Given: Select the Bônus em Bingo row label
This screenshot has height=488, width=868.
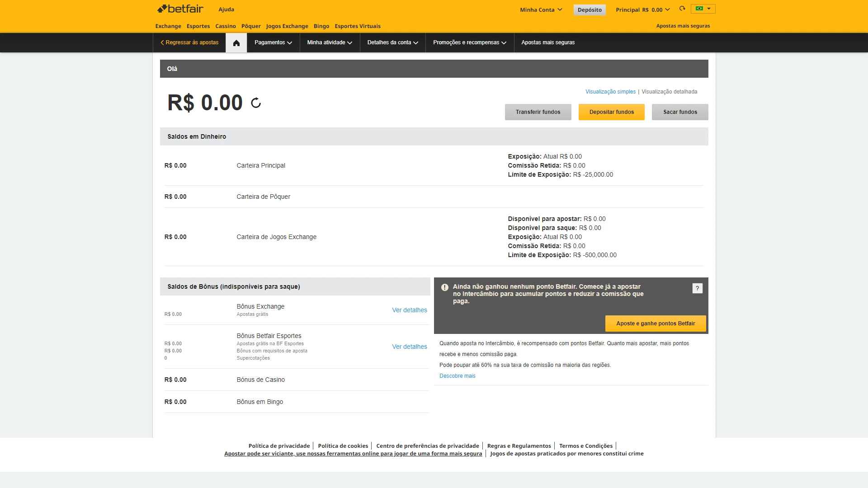Looking at the screenshot, I should (259, 402).
